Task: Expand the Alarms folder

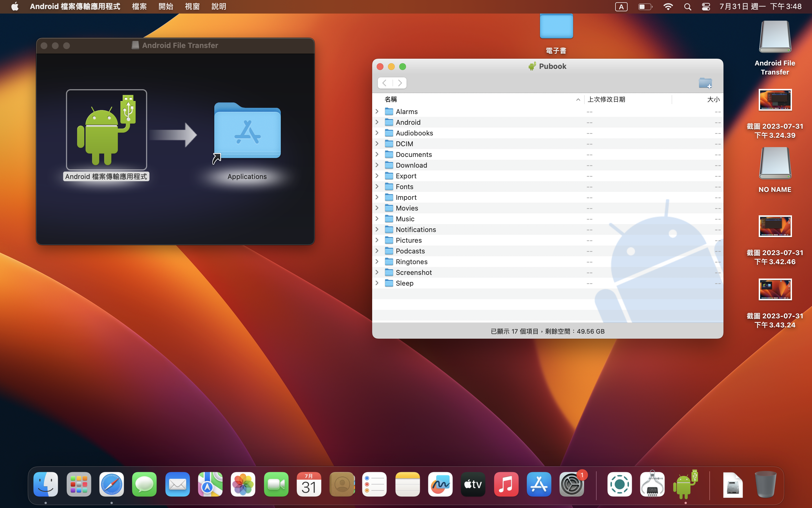Action: [x=377, y=111]
